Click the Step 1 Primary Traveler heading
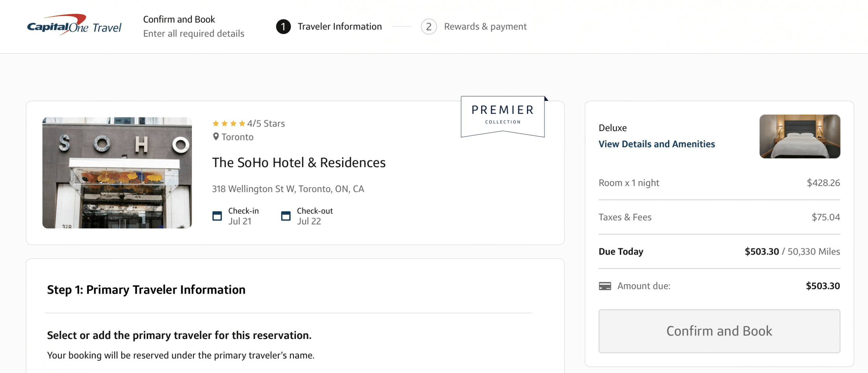This screenshot has width=868, height=373. [x=146, y=290]
